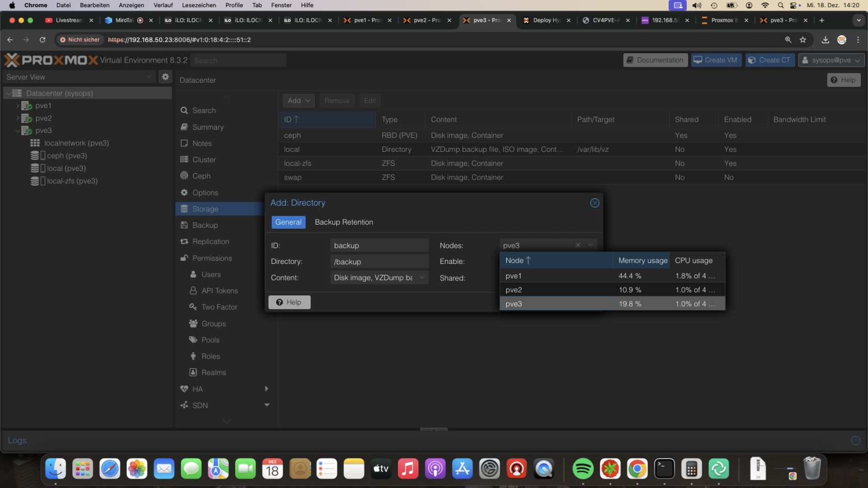Image resolution: width=868 pixels, height=488 pixels.
Task: Click the Help button at top right
Action: [x=843, y=80]
